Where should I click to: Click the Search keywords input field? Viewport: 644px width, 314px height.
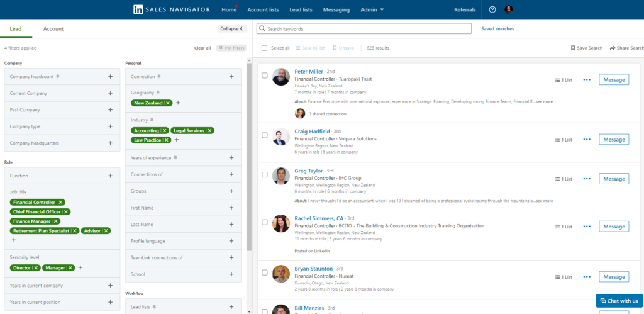point(364,29)
